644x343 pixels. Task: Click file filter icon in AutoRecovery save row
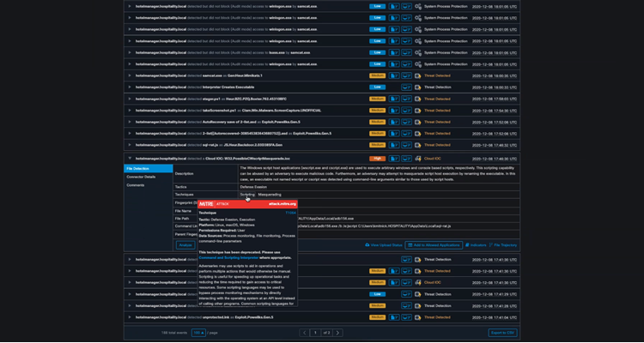pyautogui.click(x=394, y=122)
